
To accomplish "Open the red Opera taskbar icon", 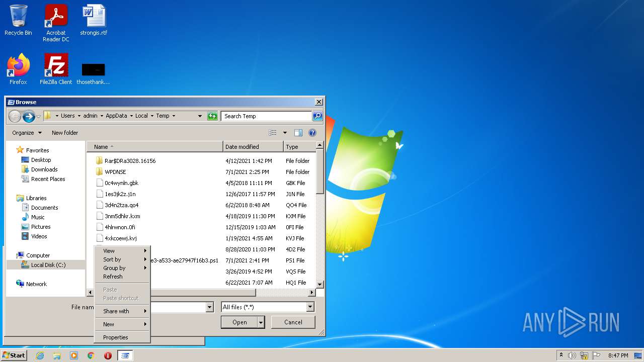I will 108,355.
